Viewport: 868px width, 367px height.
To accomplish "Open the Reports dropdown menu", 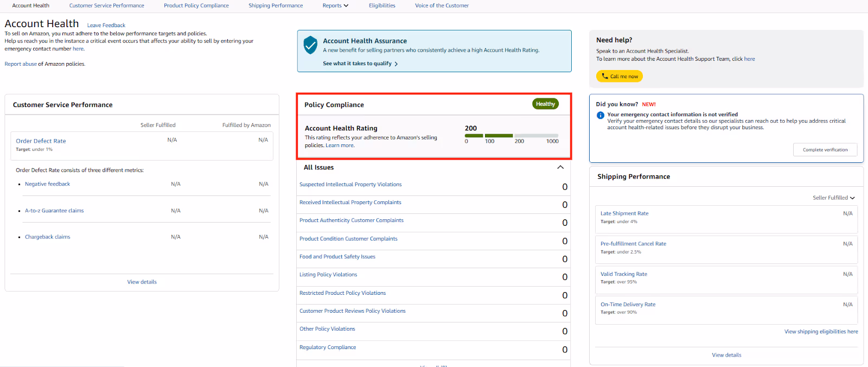I will coord(335,5).
